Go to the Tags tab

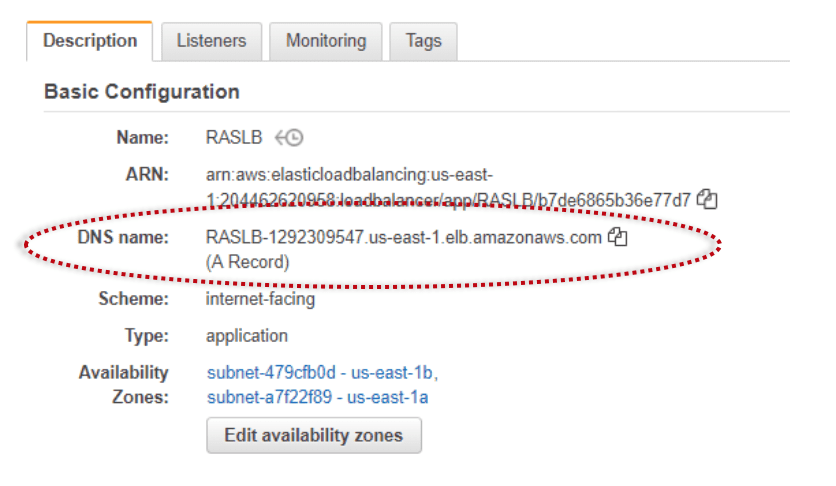[423, 41]
